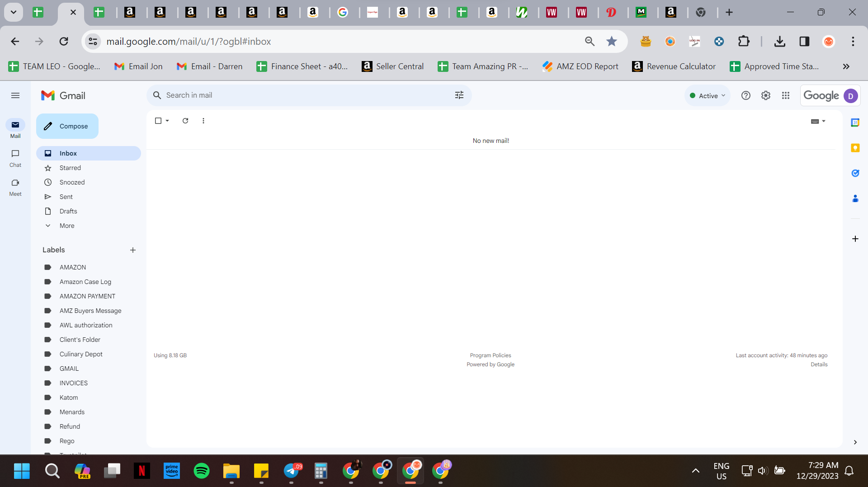Open the Refund label
The image size is (868, 487).
[x=89, y=426]
